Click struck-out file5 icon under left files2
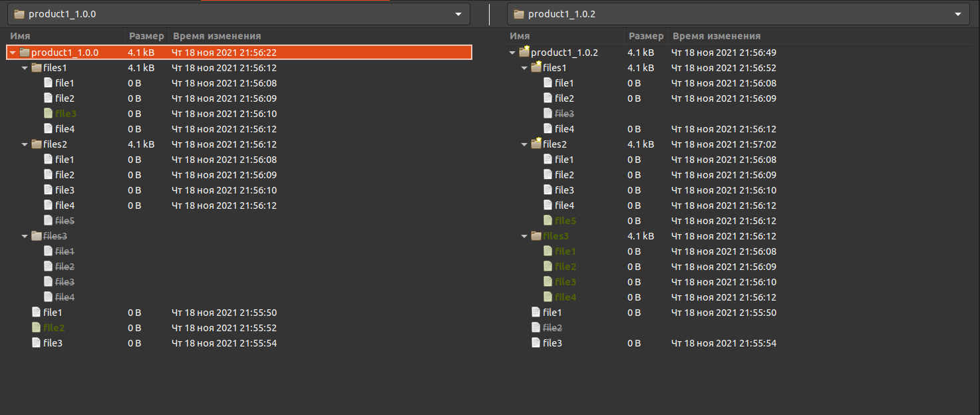Image resolution: width=980 pixels, height=415 pixels. pyautogui.click(x=48, y=221)
